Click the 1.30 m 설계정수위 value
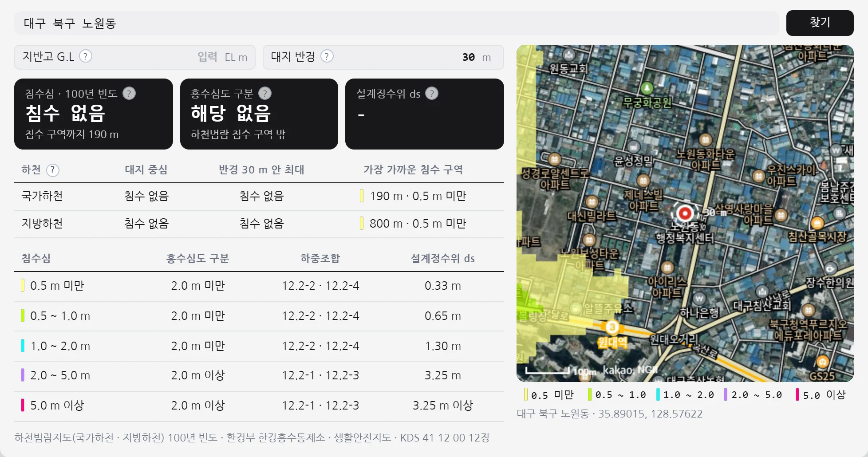Screen dimensions: 868x457 (443, 346)
